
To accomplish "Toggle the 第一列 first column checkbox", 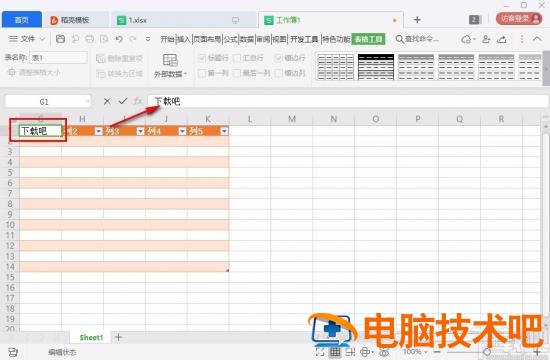I will (202, 73).
